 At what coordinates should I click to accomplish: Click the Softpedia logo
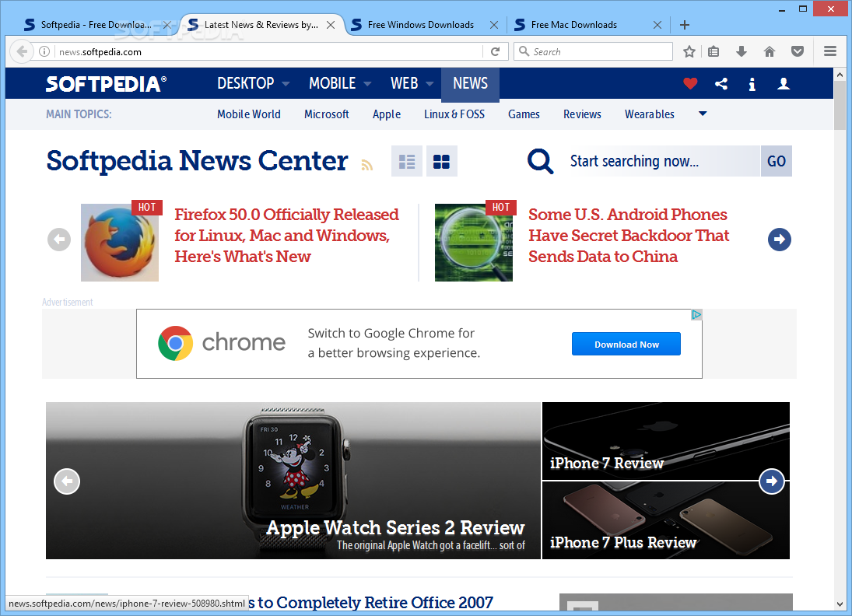coord(106,84)
